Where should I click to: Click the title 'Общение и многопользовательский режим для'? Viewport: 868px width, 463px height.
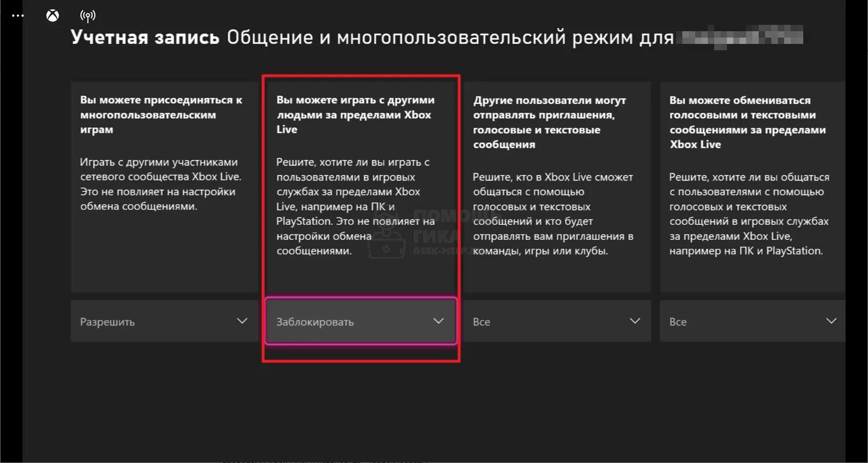click(450, 38)
